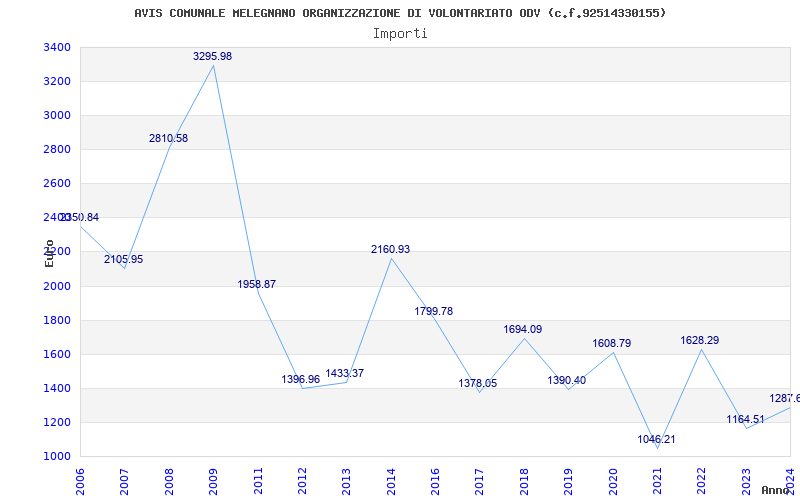Click the 2013 x-axis label

click(x=346, y=482)
